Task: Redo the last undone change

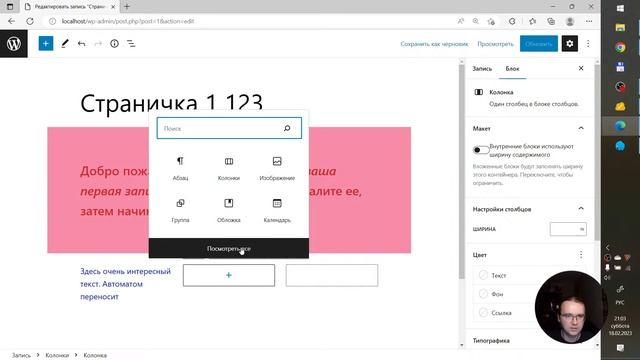Action: pyautogui.click(x=98, y=44)
